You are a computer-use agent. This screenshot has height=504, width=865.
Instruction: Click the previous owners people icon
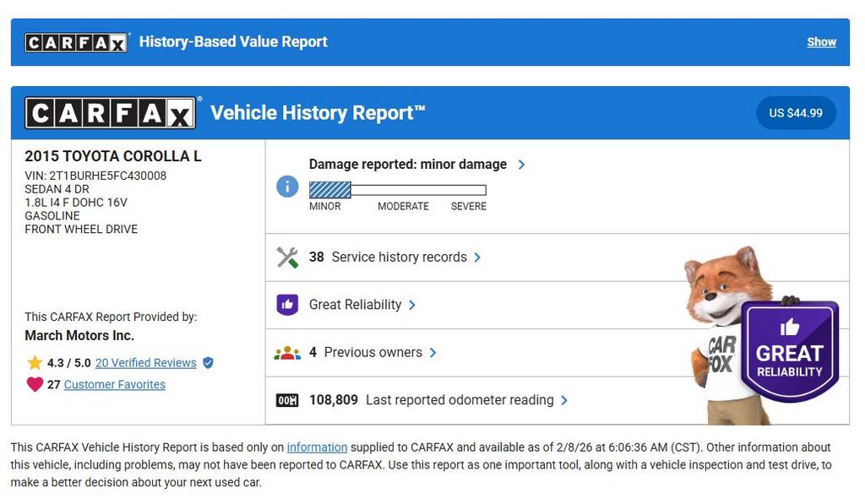[x=287, y=353]
